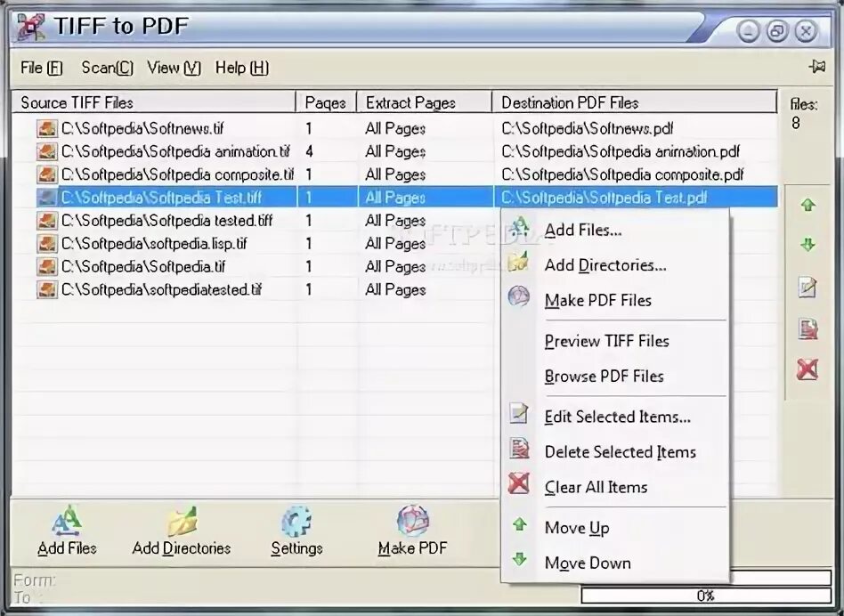The height and width of the screenshot is (616, 844).
Task: Select the C:\Softpedia\Softnews.tif row
Action: click(395, 128)
